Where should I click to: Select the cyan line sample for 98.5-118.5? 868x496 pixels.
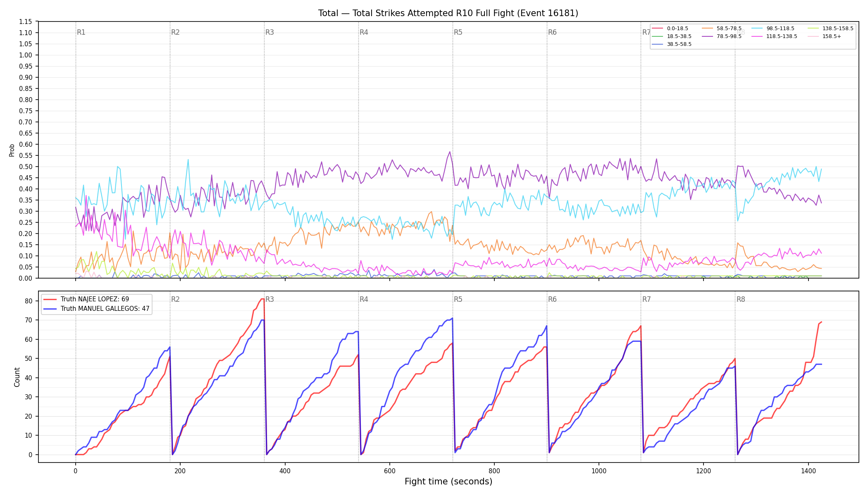[757, 29]
